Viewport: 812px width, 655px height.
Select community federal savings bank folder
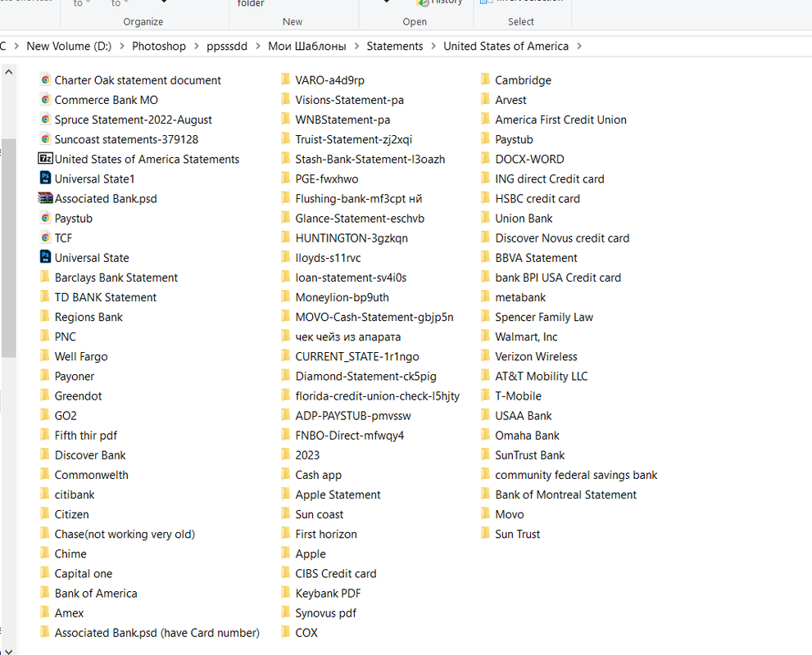coord(576,475)
